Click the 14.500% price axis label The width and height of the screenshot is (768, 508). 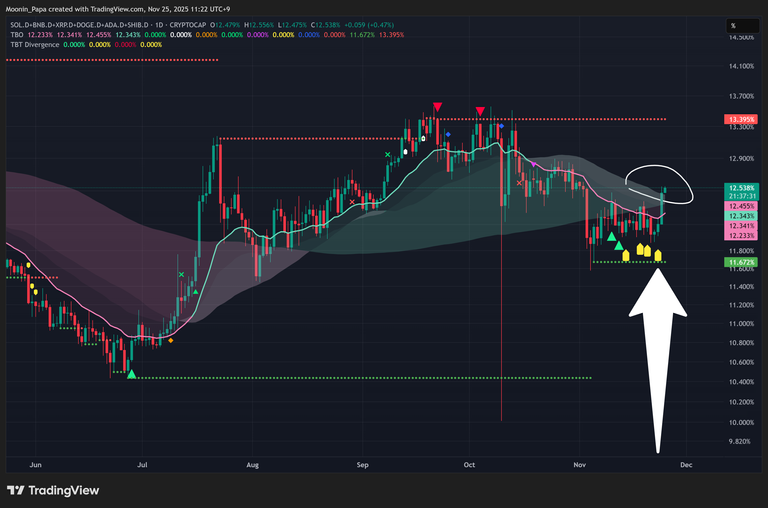[740, 38]
